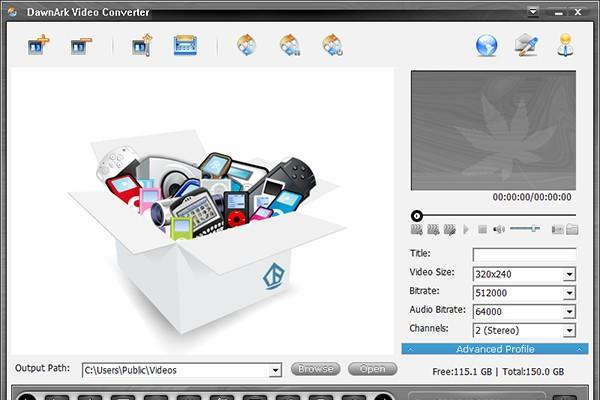Image resolution: width=600 pixels, height=400 pixels.
Task: Click the Browse button
Action: 316,369
